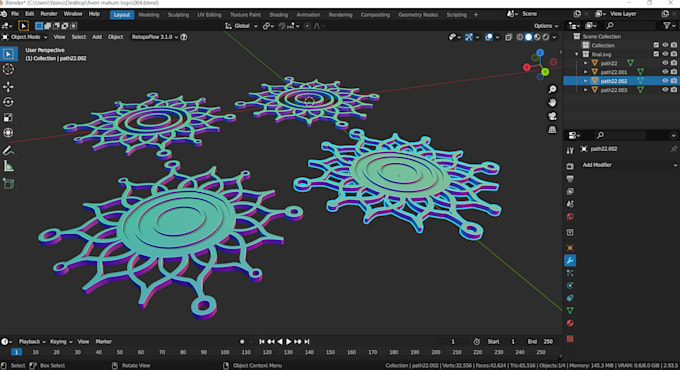Screen dimensions: 680x370
Task: Collapse the final.svg collection
Action: click(x=577, y=54)
